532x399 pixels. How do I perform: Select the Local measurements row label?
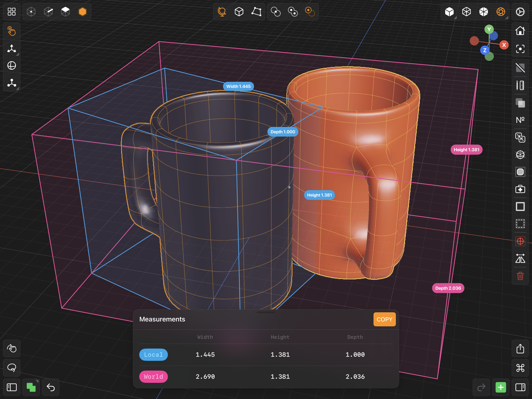click(x=153, y=355)
